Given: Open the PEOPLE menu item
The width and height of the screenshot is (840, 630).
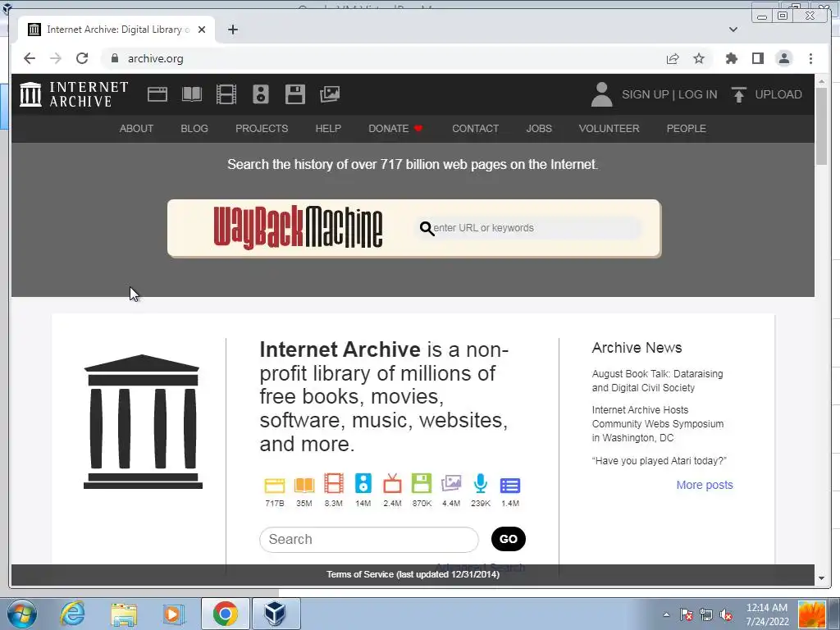Looking at the screenshot, I should point(687,129).
